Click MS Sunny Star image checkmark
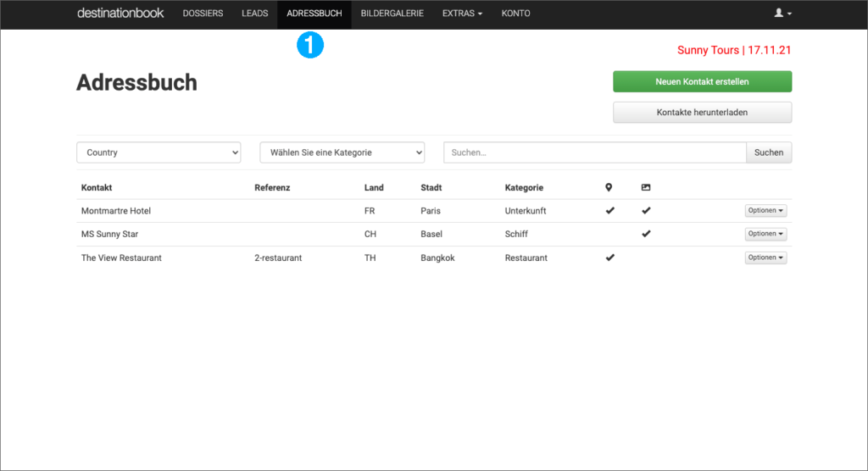Viewport: 868px width, 471px height. pos(646,234)
